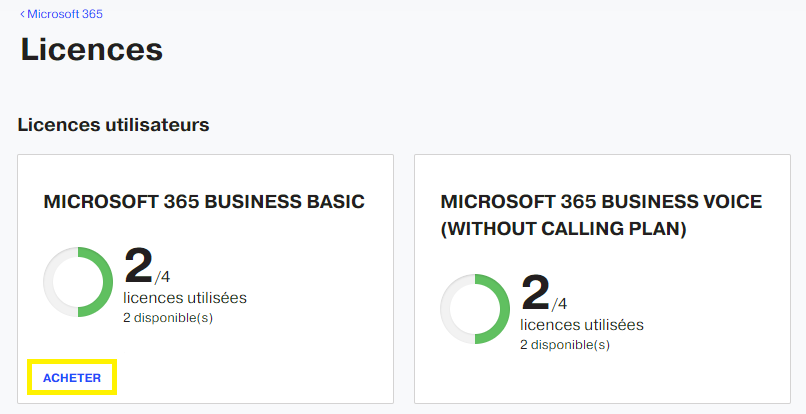Click the ACHETER button
The height and width of the screenshot is (414, 806).
(x=72, y=377)
